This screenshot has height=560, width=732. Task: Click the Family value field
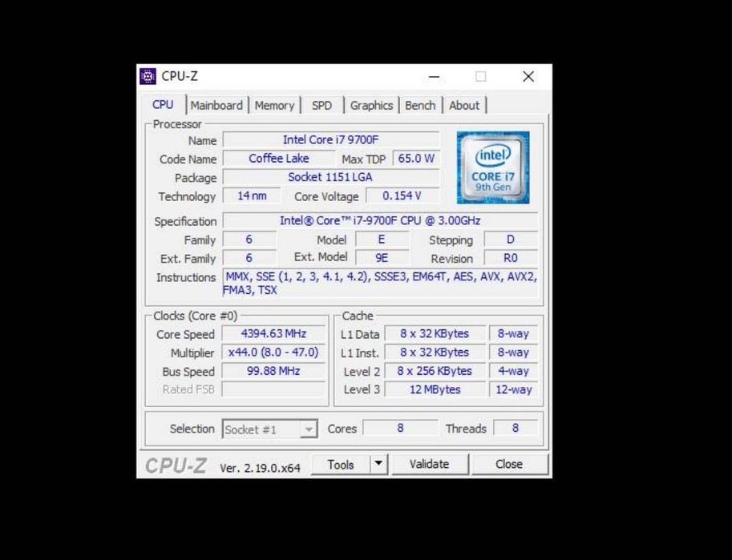pyautogui.click(x=249, y=240)
